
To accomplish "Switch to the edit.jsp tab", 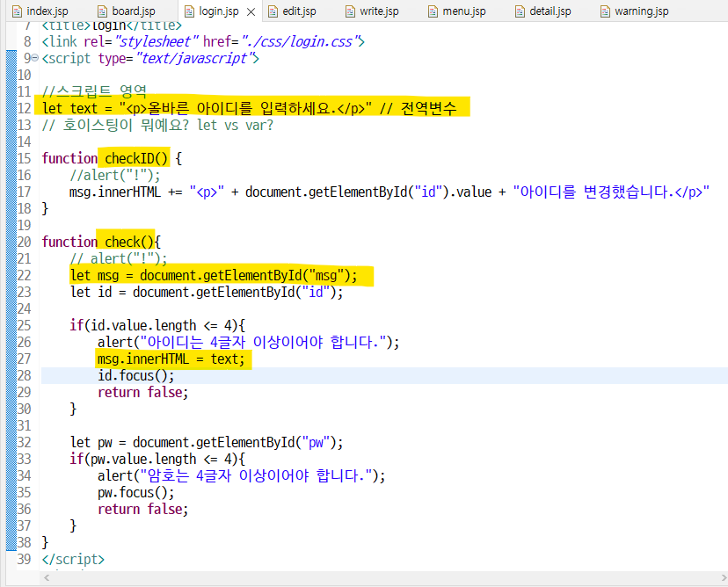I will tap(292, 11).
